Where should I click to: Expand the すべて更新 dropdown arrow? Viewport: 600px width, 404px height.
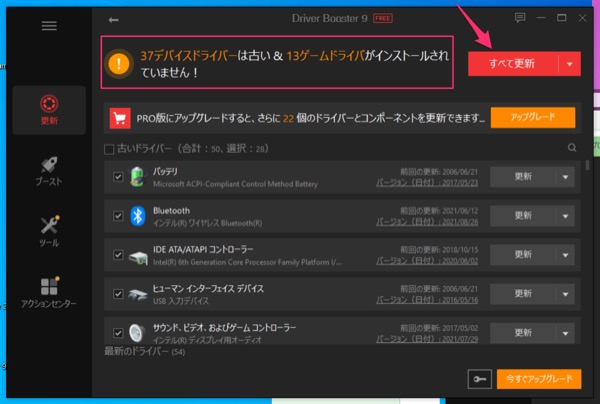(x=569, y=64)
